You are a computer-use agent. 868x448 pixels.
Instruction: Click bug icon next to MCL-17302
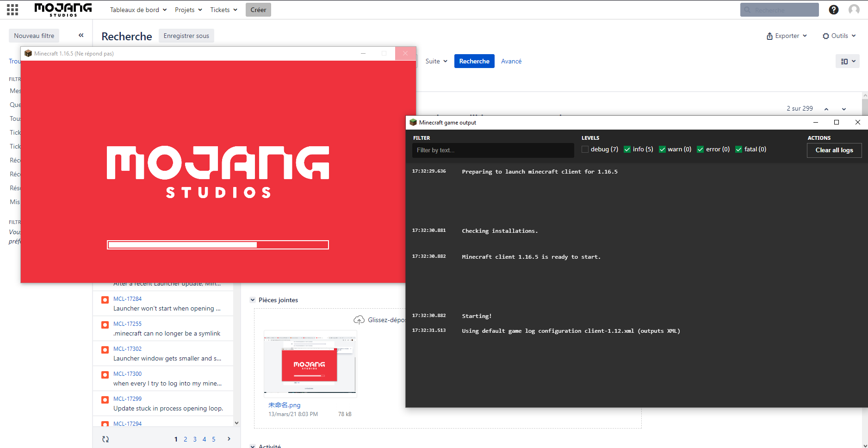[105, 350]
